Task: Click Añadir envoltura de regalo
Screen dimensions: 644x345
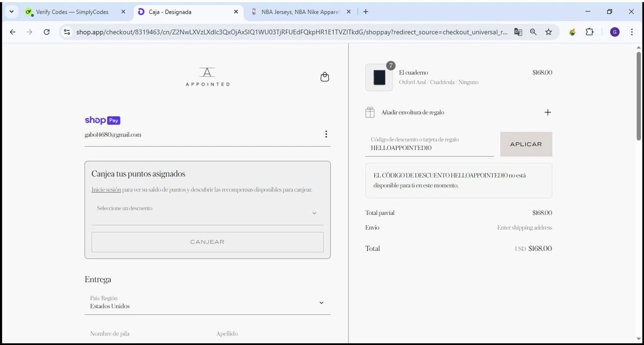Action: 413,113
